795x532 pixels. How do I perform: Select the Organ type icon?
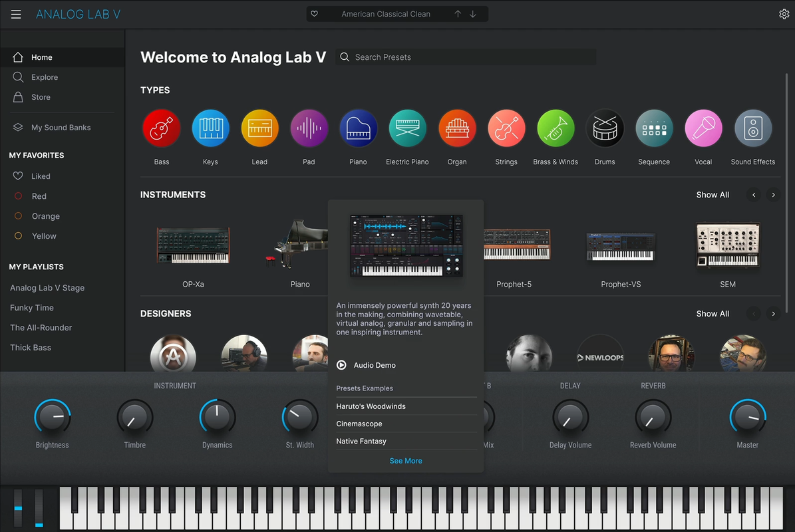click(457, 128)
